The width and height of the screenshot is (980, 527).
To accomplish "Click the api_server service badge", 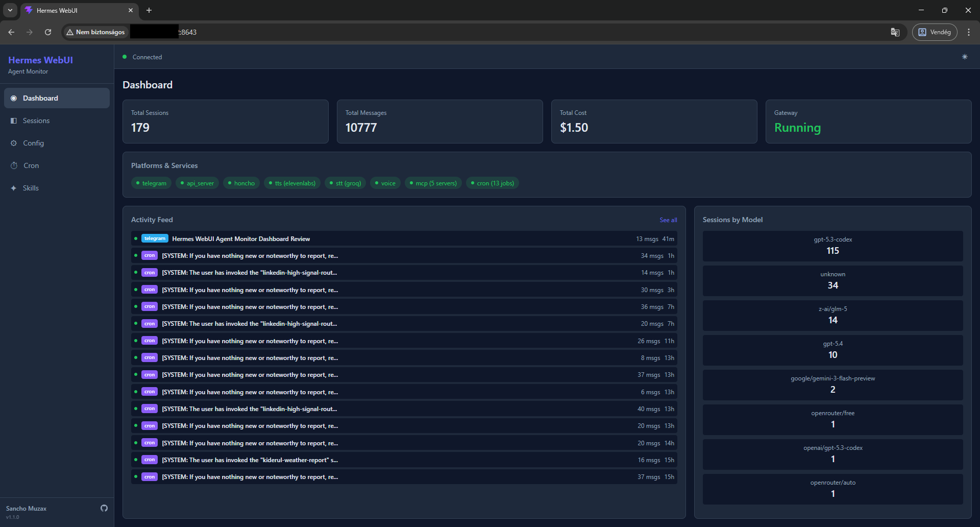I will point(198,183).
